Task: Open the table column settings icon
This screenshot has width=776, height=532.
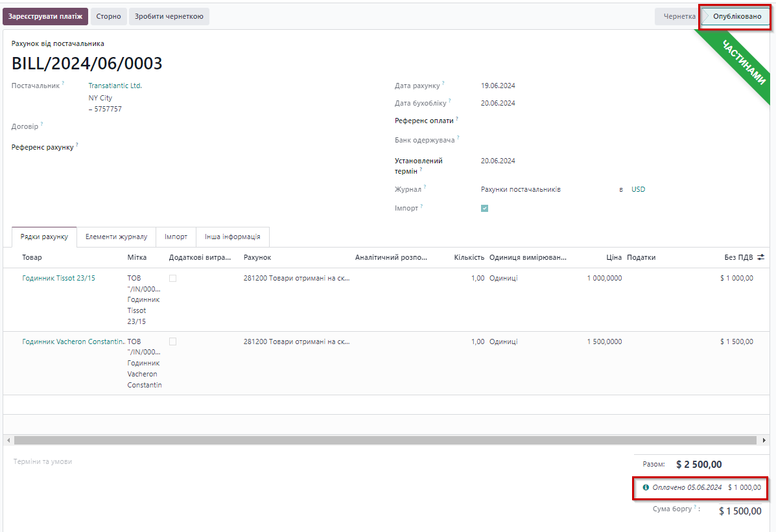Action: tap(761, 257)
